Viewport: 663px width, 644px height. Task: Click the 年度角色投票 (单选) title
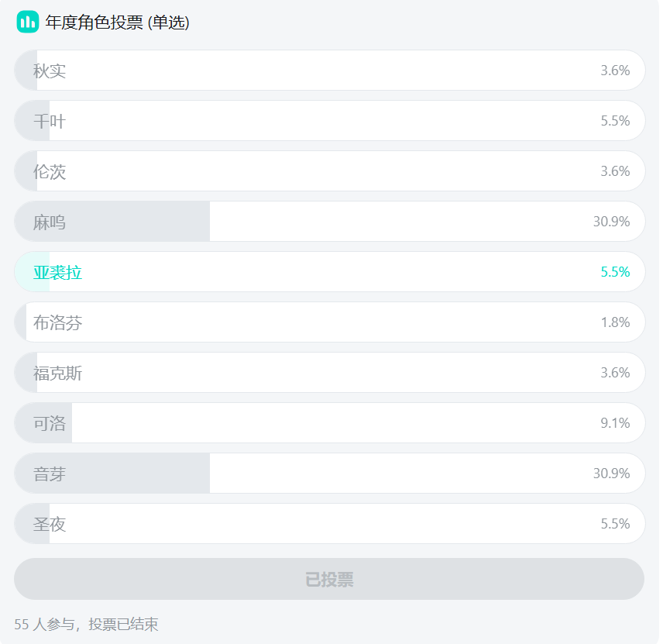[x=118, y=22]
